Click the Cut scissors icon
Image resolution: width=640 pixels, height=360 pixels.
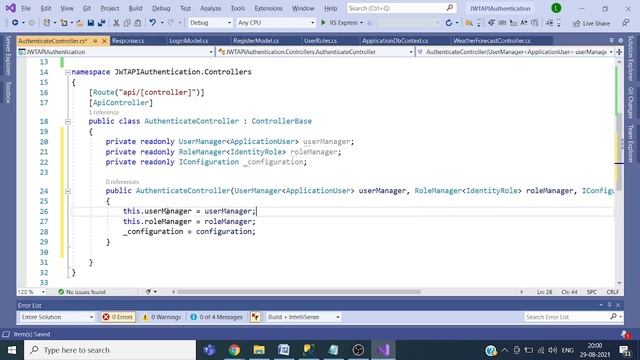point(116,23)
